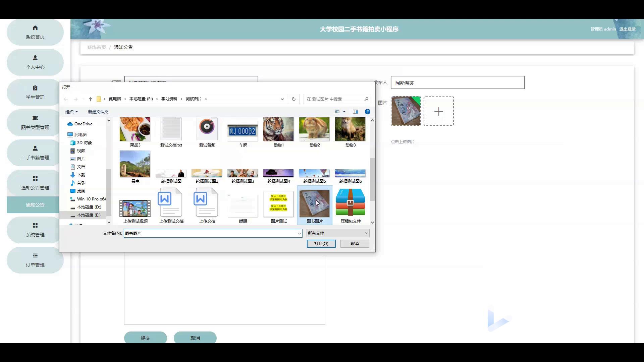
Task: Open 个人中心 sidebar item
Action: [x=35, y=62]
